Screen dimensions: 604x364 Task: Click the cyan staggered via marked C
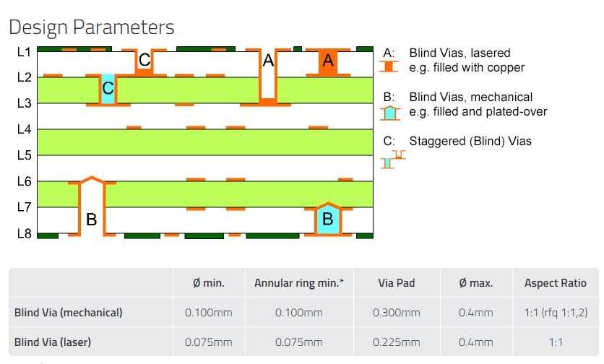click(x=108, y=89)
